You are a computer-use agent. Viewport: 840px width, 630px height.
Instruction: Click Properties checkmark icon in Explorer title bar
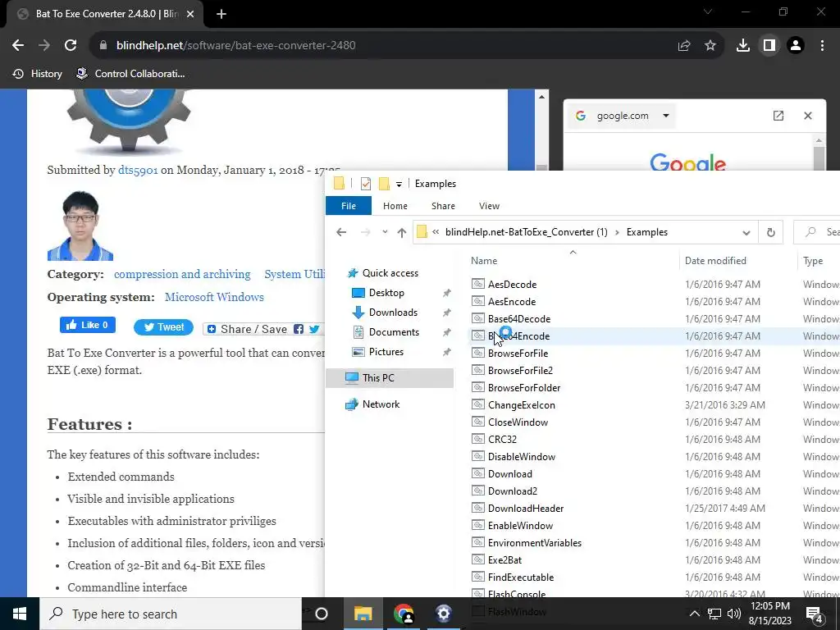point(366,184)
